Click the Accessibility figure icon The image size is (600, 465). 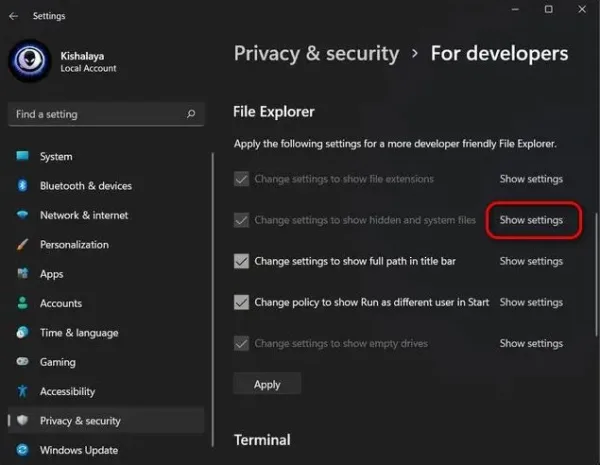(x=23, y=391)
